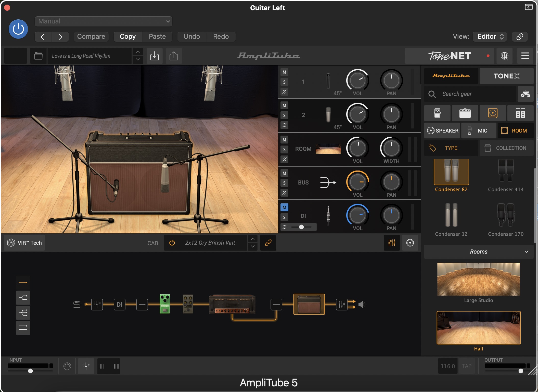The width and height of the screenshot is (538, 392).
Task: Select the triple split signal routing
Action: point(23,313)
